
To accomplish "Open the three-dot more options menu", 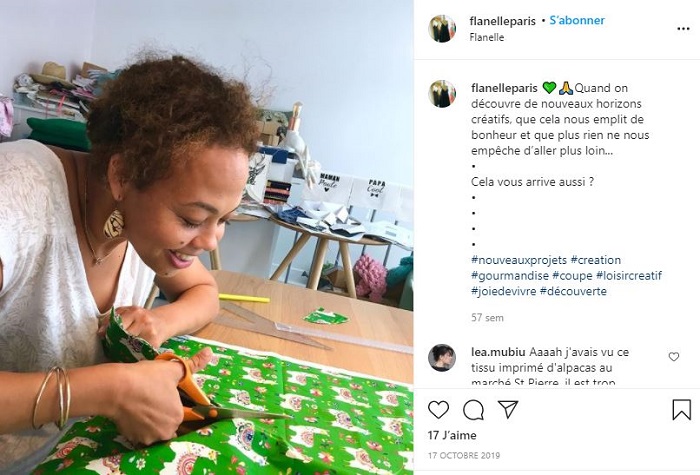I will point(683,28).
